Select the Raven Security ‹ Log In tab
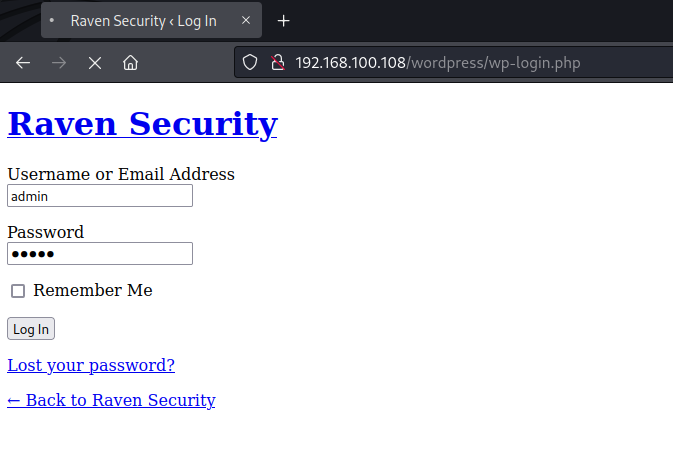The image size is (673, 457). coord(143,21)
